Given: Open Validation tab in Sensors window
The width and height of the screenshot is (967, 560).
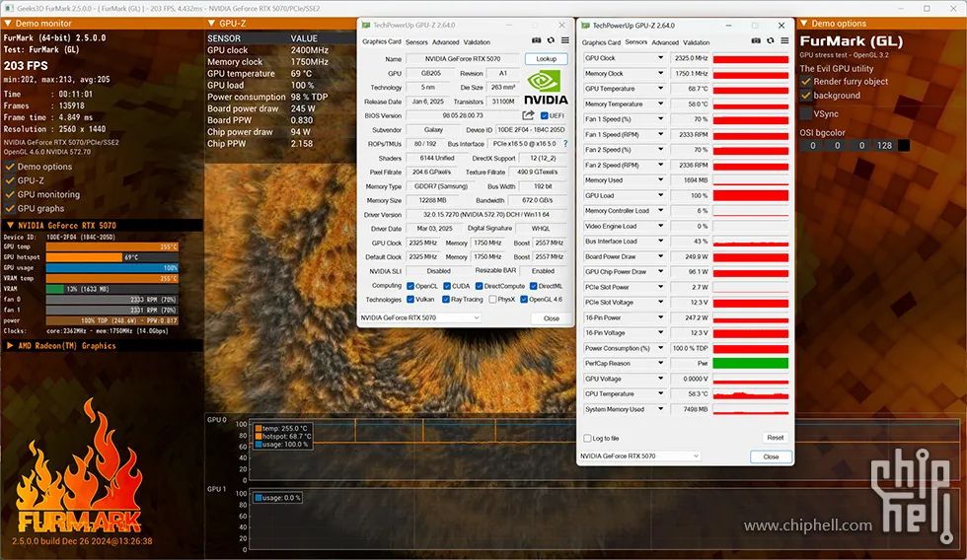Looking at the screenshot, I should (x=697, y=42).
